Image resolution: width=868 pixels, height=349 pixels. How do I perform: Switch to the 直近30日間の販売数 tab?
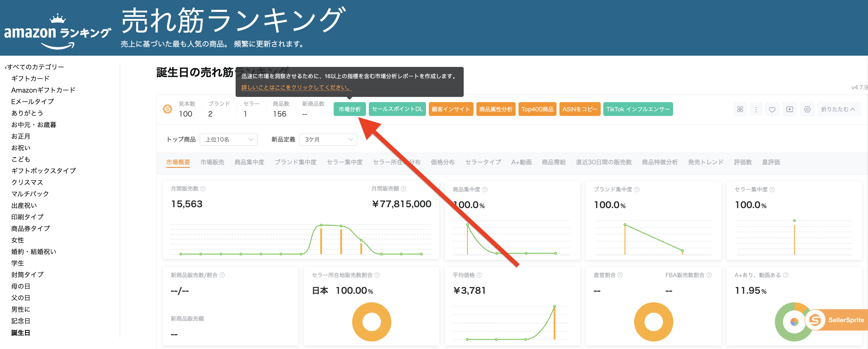(604, 162)
